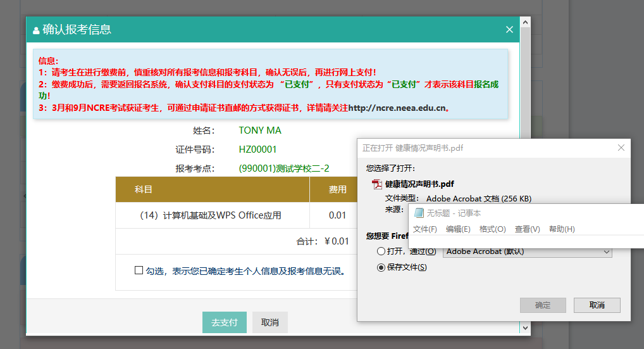Open the 帮助(H) menu in Notepad
The height and width of the screenshot is (349, 644).
[x=562, y=229]
